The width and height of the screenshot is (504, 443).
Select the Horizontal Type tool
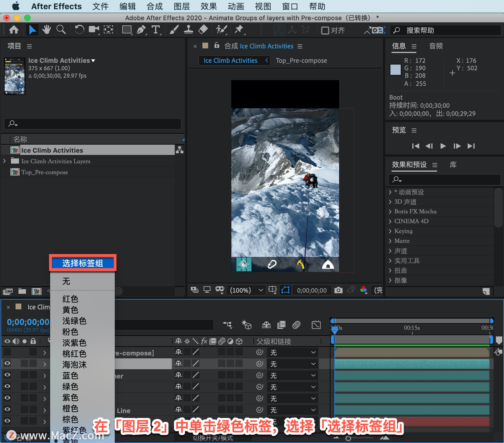pos(156,30)
